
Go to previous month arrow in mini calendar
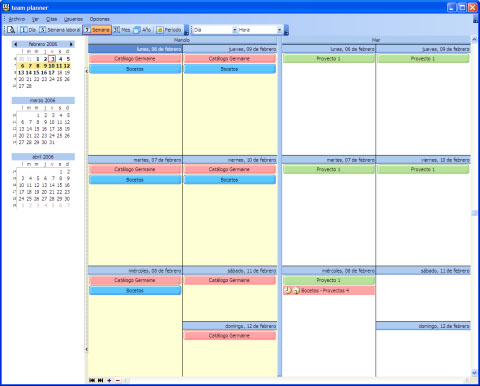click(x=15, y=44)
